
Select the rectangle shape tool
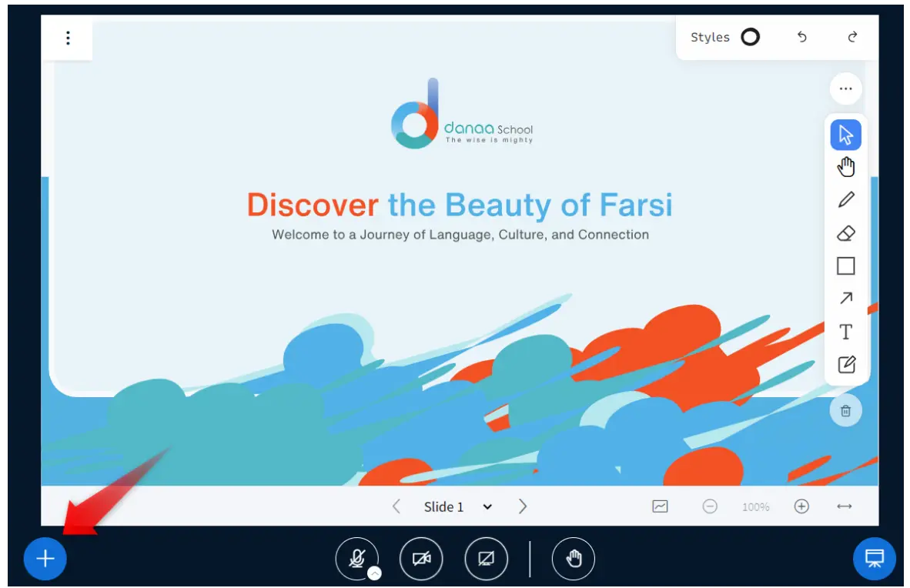(x=845, y=266)
